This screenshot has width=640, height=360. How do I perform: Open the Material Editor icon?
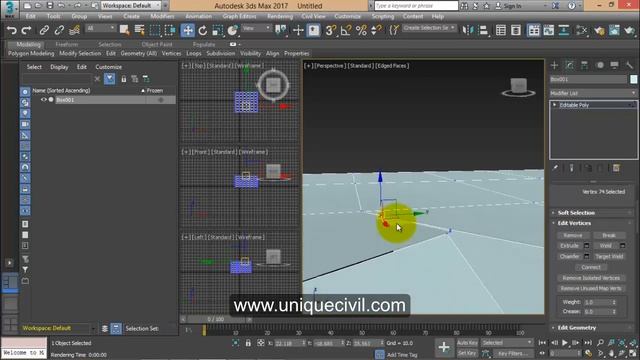[582, 30]
